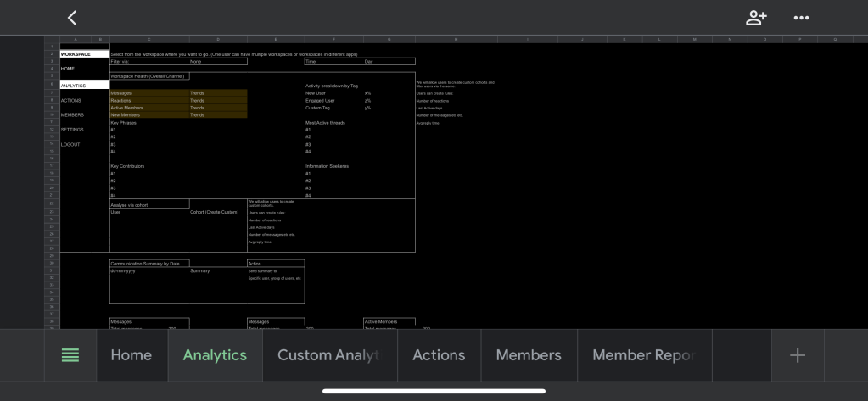This screenshot has width=868, height=401.
Task: Select the WORKSPACE cell
Action: click(x=76, y=54)
